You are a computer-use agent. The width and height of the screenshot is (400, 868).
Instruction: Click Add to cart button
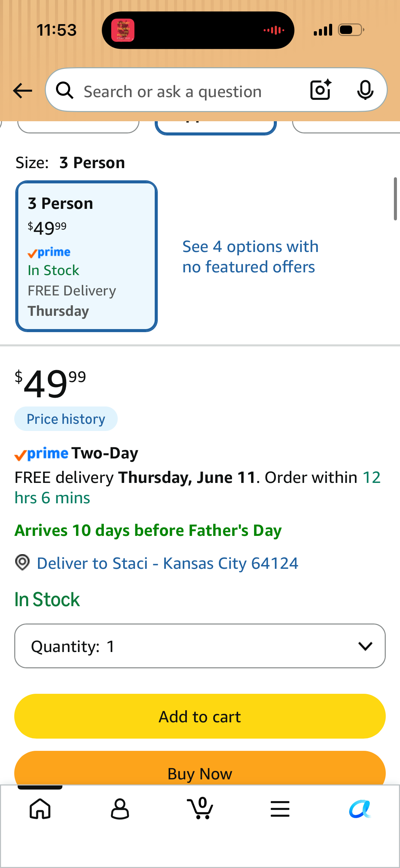(200, 716)
